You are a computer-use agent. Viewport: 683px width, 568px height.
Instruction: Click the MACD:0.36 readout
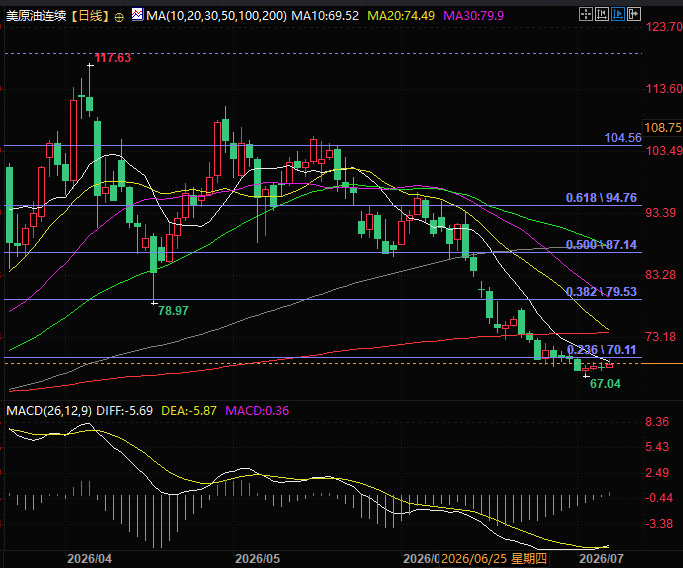click(257, 411)
